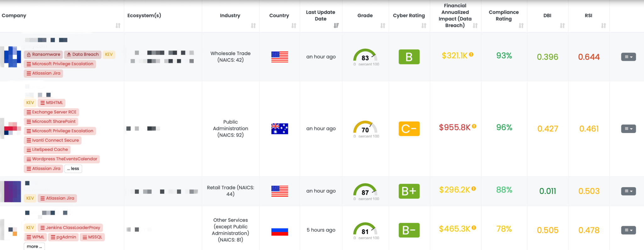Click the Australian flag in Public Administration row

click(279, 128)
